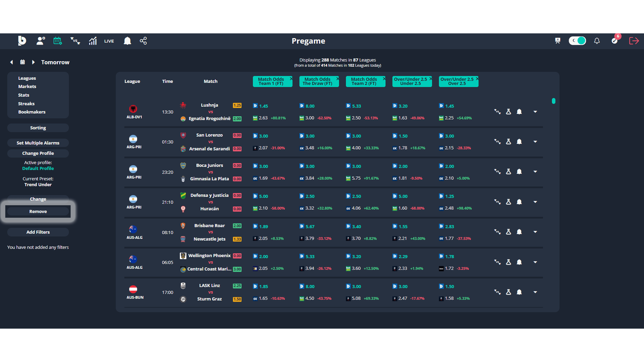Switch to the LIVE section
This screenshot has width=644, height=362.
pos(109,41)
